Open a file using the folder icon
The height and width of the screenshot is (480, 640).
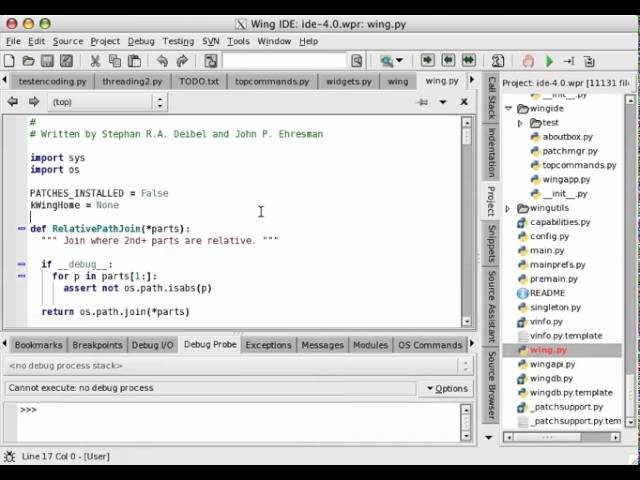28,61
